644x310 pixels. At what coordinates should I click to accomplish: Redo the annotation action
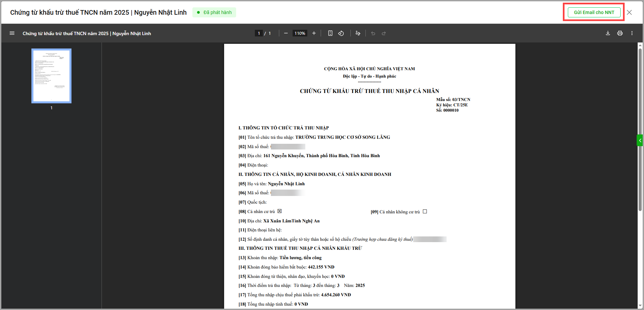(x=384, y=33)
